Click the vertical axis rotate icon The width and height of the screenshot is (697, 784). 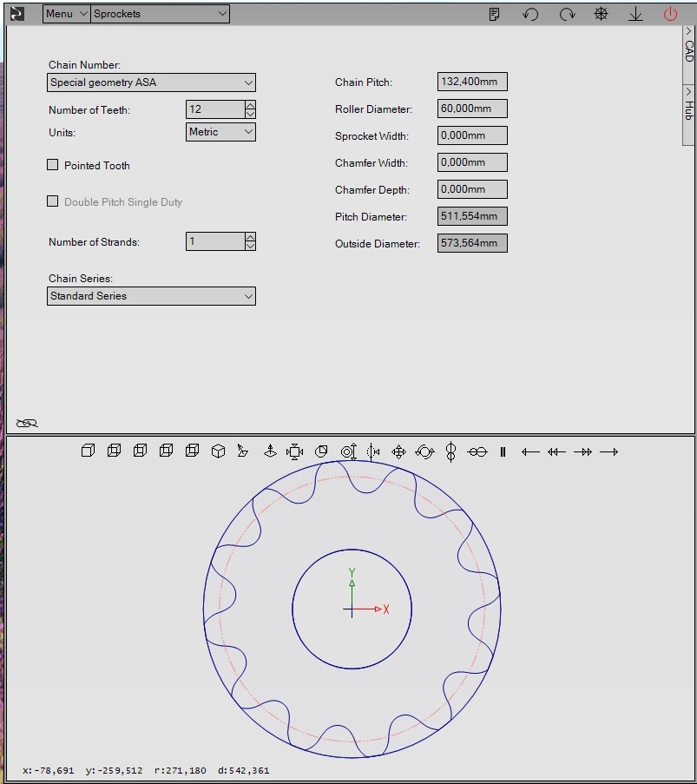point(450,452)
